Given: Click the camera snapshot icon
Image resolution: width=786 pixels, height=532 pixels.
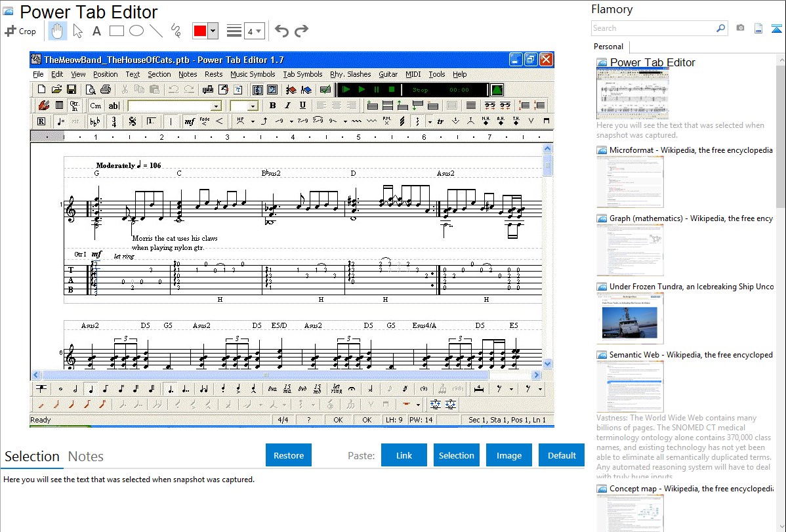Looking at the screenshot, I should click(740, 28).
